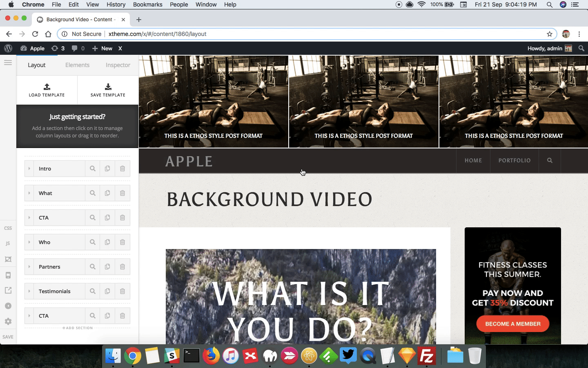
Task: Open Bookmarks in the macOS menu bar
Action: tap(147, 4)
